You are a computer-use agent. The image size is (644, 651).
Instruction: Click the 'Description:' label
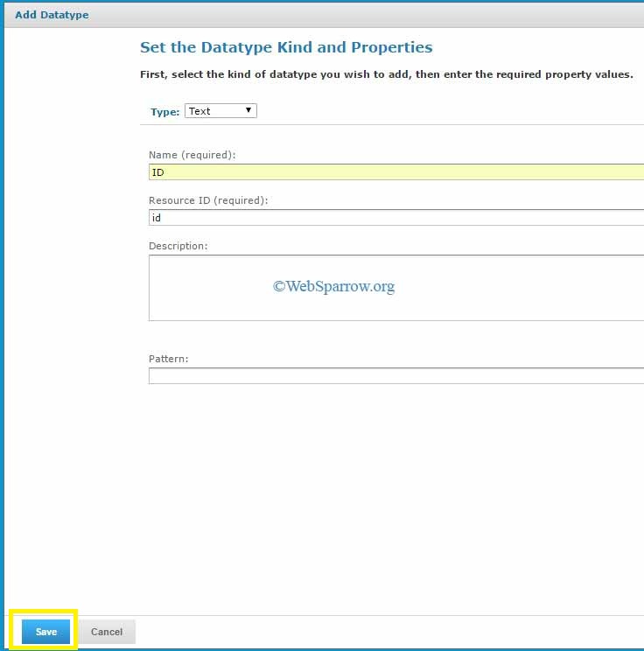coord(178,246)
